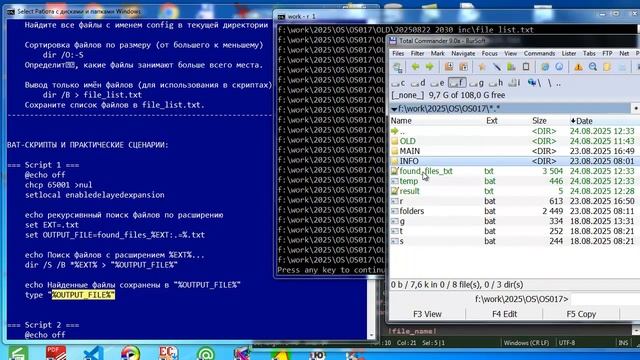Select the parent directory '..' row
The image size is (640, 360).
(x=514, y=131)
